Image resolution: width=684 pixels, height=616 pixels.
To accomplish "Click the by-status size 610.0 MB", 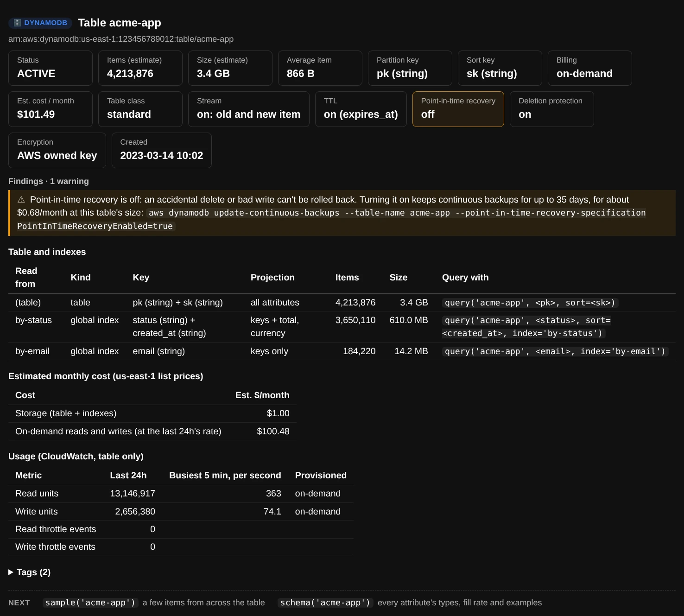I will (x=409, y=320).
